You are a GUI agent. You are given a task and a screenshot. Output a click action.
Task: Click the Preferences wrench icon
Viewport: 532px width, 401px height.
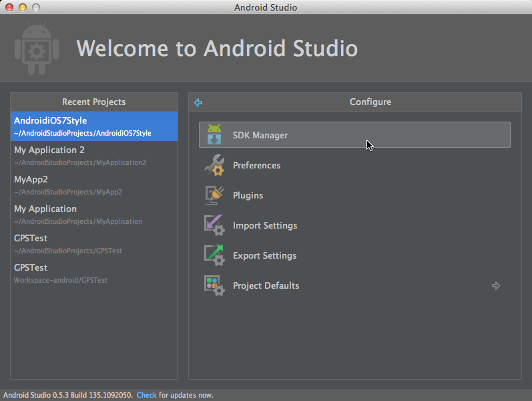(x=214, y=165)
